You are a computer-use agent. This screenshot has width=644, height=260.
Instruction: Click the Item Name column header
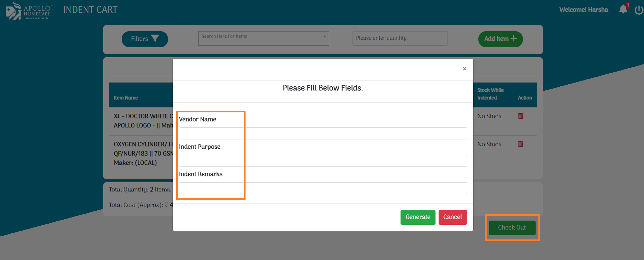pyautogui.click(x=126, y=98)
